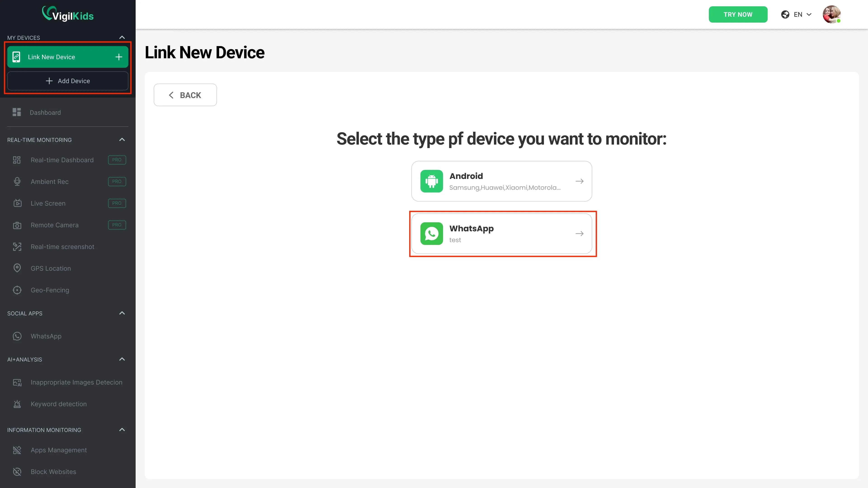Screen dimensions: 868x488
Task: Click the BACK button
Action: (x=185, y=95)
